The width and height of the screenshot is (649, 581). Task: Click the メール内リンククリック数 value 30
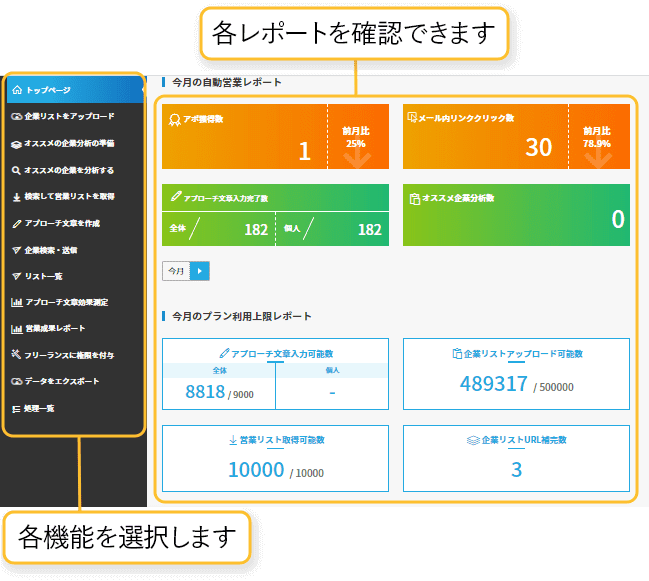click(x=538, y=147)
